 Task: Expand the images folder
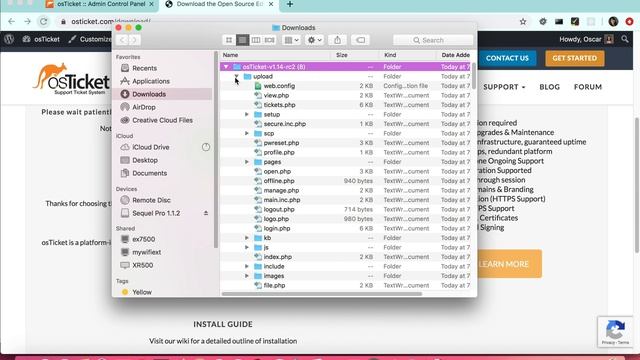[x=247, y=276]
